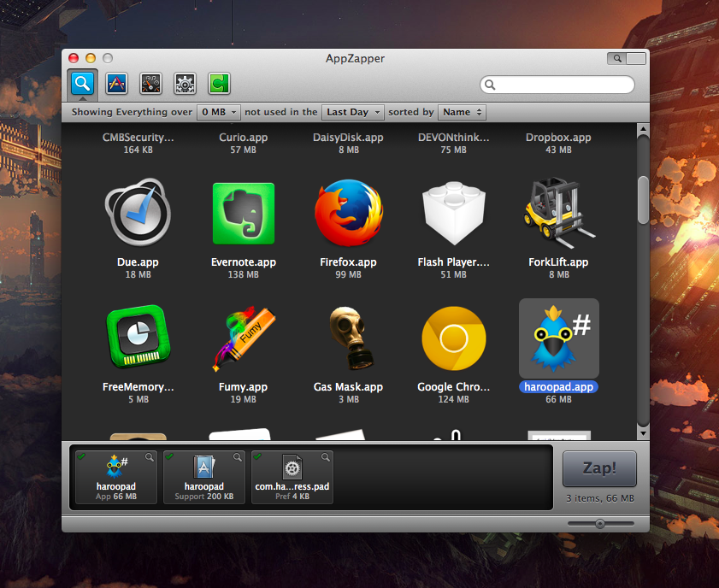This screenshot has width=719, height=588.
Task: Click the Fumy.app name label
Action: click(x=244, y=387)
